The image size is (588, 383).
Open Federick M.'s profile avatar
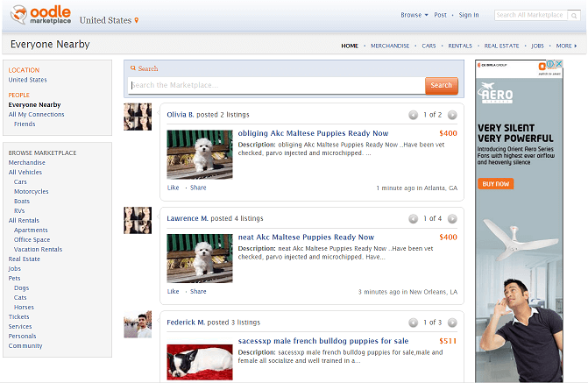click(138, 324)
